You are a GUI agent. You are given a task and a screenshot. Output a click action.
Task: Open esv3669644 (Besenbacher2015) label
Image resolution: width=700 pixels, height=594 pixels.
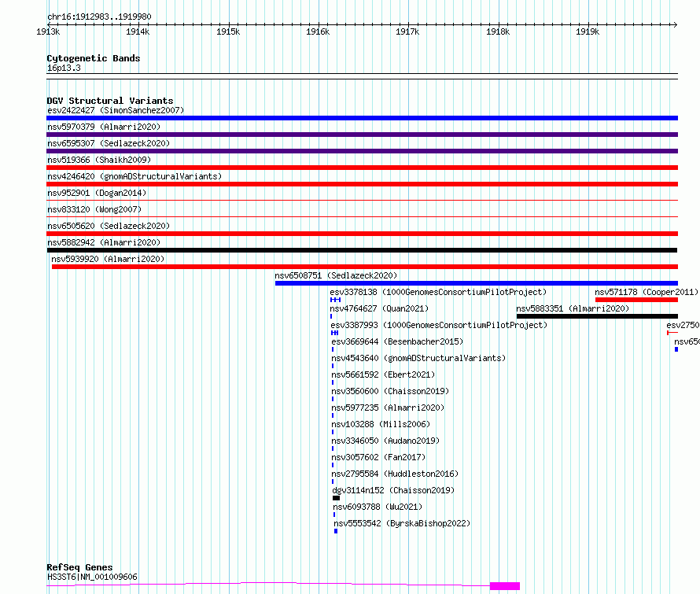(397, 341)
